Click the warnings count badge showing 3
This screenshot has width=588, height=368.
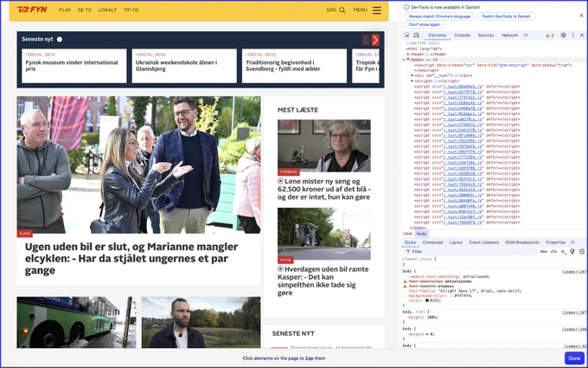pyautogui.click(x=549, y=36)
